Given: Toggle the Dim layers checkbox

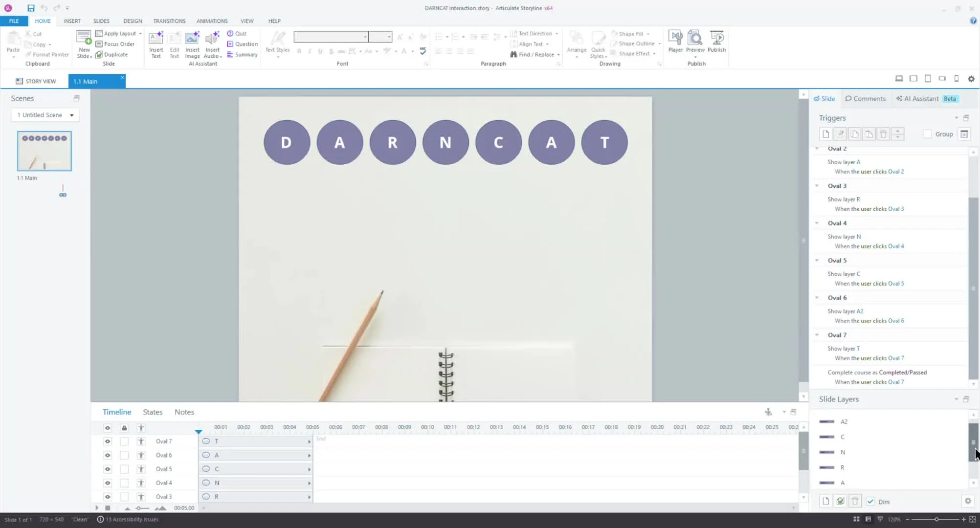Looking at the screenshot, I should pos(870,502).
